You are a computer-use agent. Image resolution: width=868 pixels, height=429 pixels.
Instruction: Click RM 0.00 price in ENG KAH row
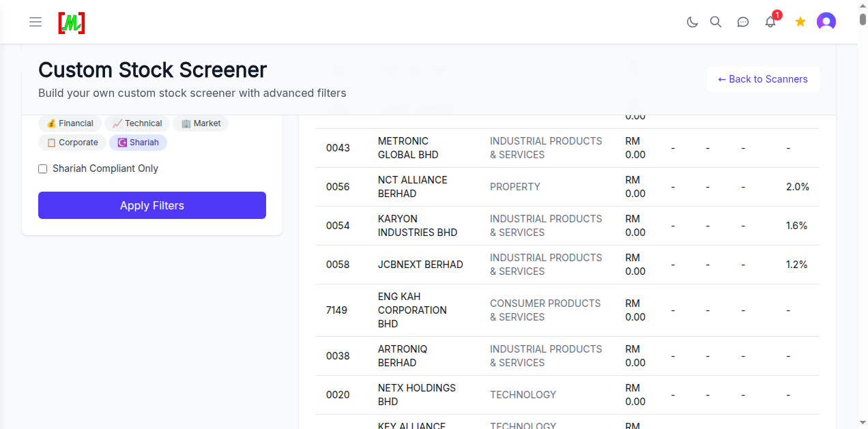635,310
